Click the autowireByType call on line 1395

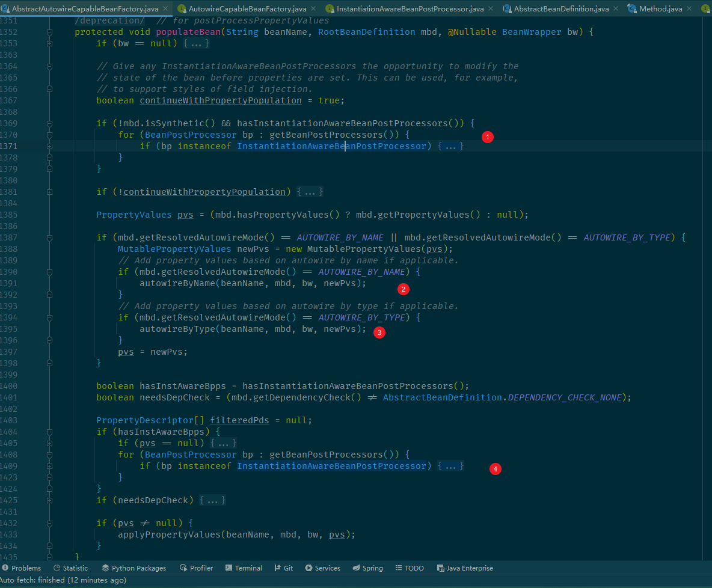pyautogui.click(x=177, y=329)
